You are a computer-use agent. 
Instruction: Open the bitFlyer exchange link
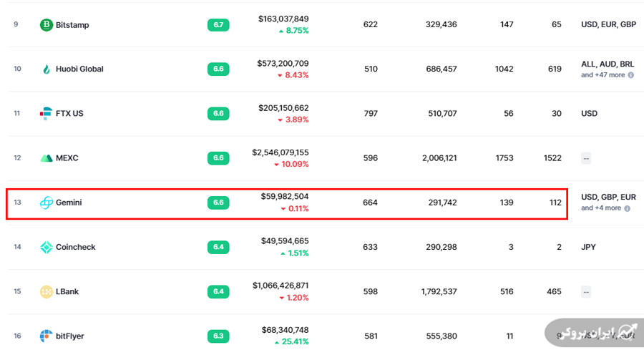[x=70, y=336]
